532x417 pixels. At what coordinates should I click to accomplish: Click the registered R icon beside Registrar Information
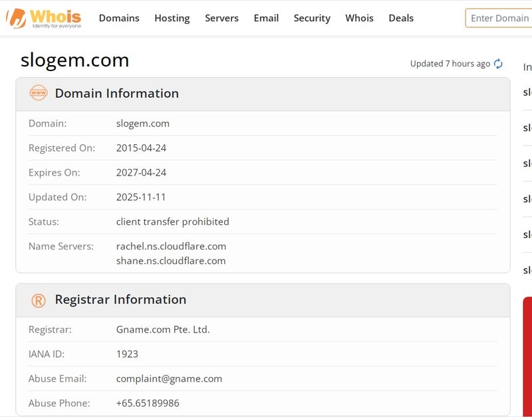click(x=39, y=301)
